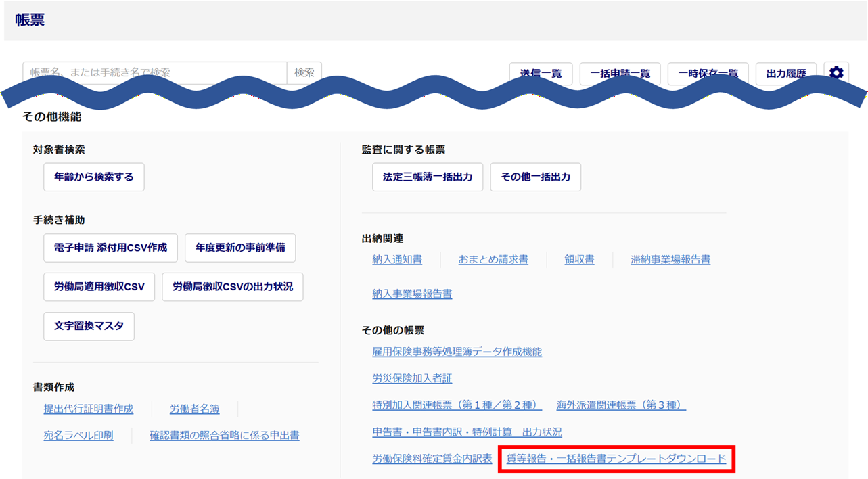Select the 書類作成 section label
This screenshot has width=868, height=479.
53,387
